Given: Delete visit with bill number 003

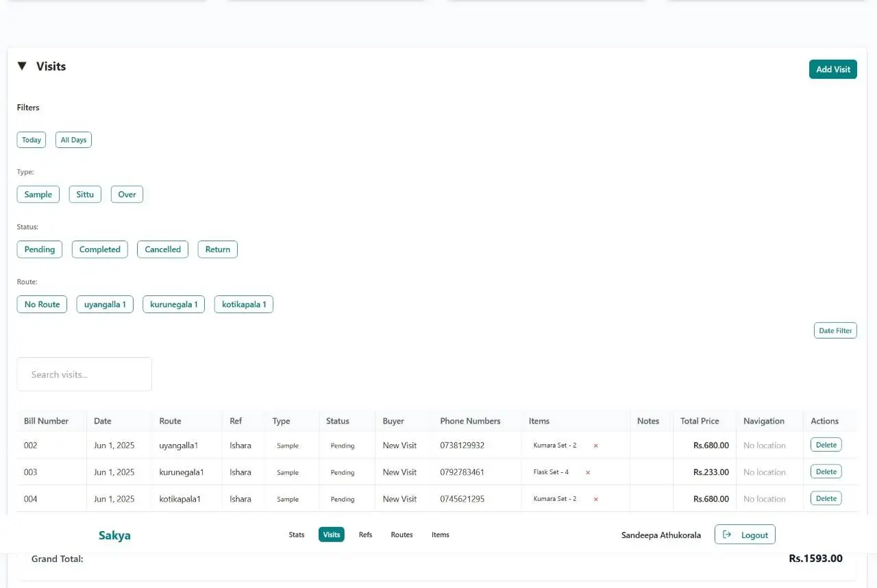Looking at the screenshot, I should click(826, 471).
